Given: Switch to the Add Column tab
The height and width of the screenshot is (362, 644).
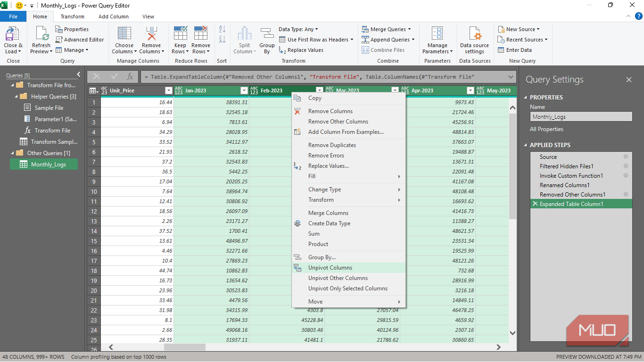Looking at the screenshot, I should [114, 16].
